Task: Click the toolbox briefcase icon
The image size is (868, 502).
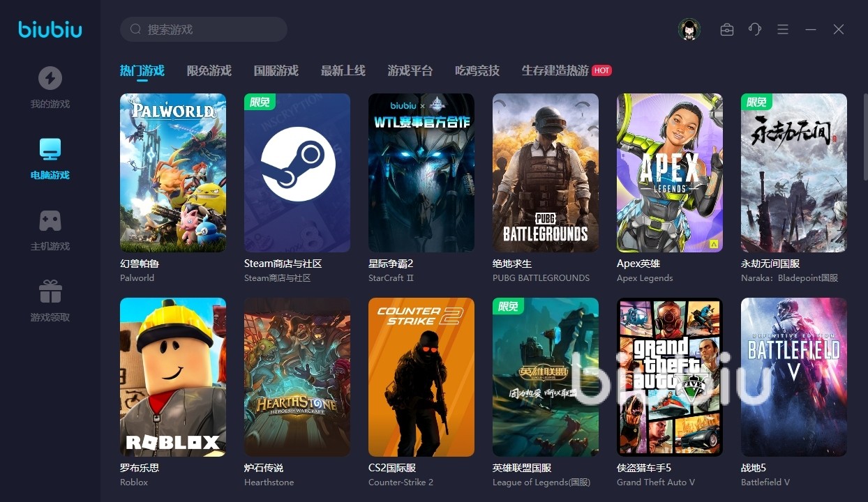Action: point(727,29)
